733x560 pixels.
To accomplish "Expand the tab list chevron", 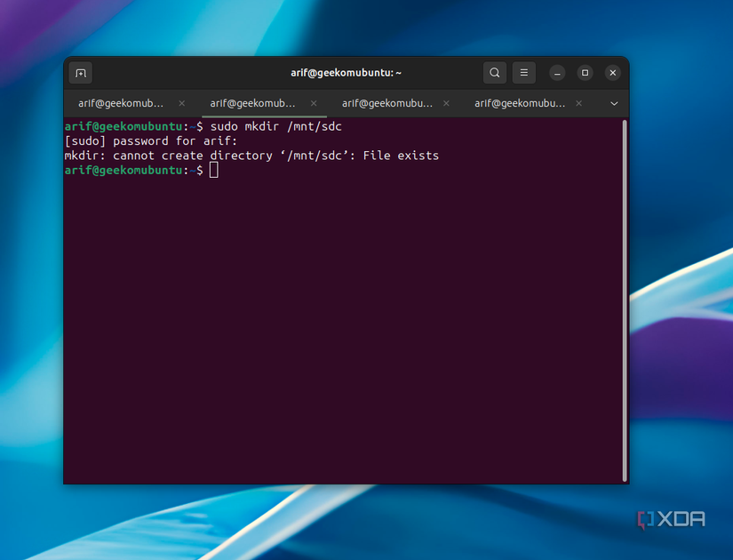I will click(613, 102).
